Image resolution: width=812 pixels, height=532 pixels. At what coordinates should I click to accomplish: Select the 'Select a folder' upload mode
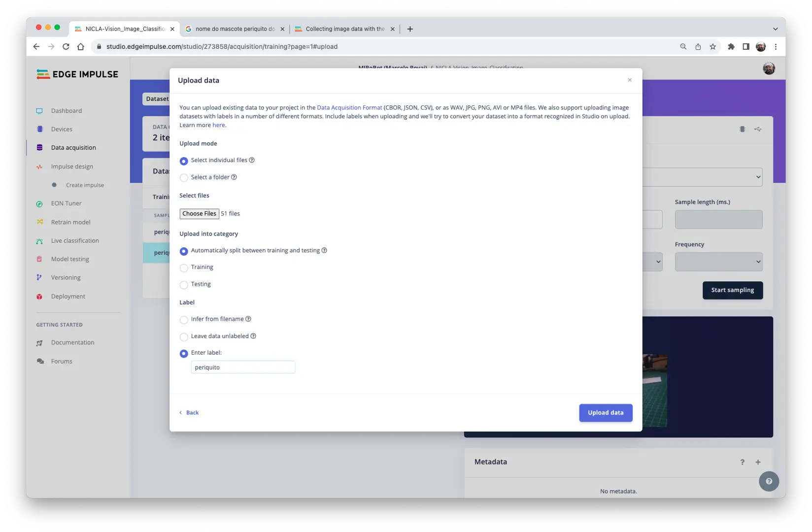[x=184, y=178]
